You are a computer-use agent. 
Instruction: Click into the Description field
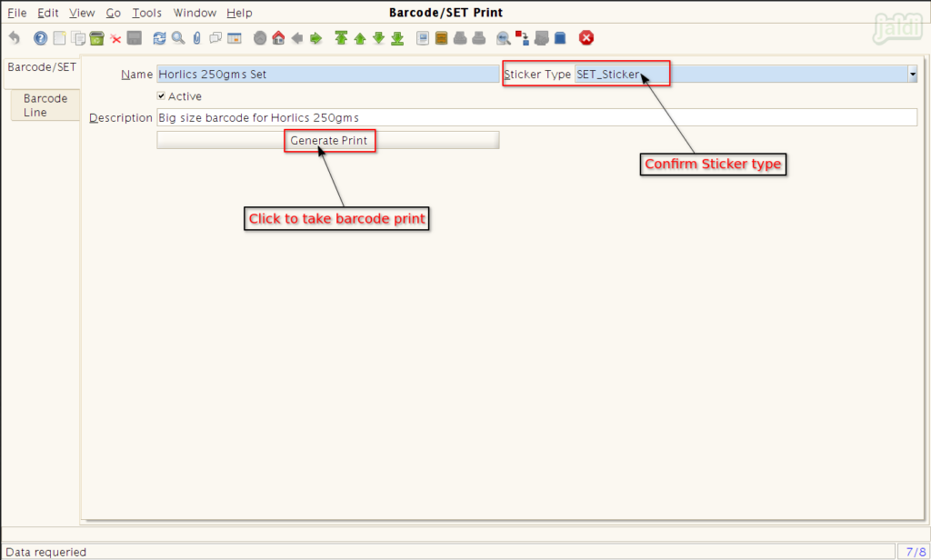click(536, 117)
